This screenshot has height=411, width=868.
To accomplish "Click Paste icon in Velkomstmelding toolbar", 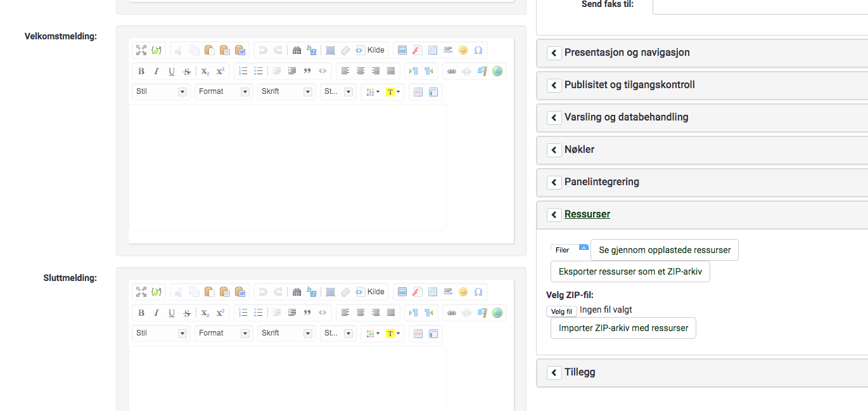I will 210,50.
